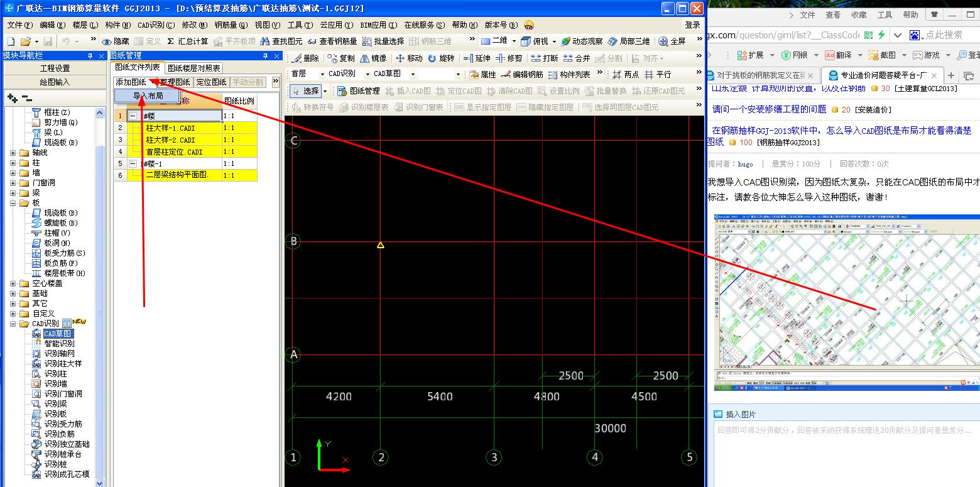Click the 隐藏 eye toolbar button
Screen dimensions: 980x487
116,41
